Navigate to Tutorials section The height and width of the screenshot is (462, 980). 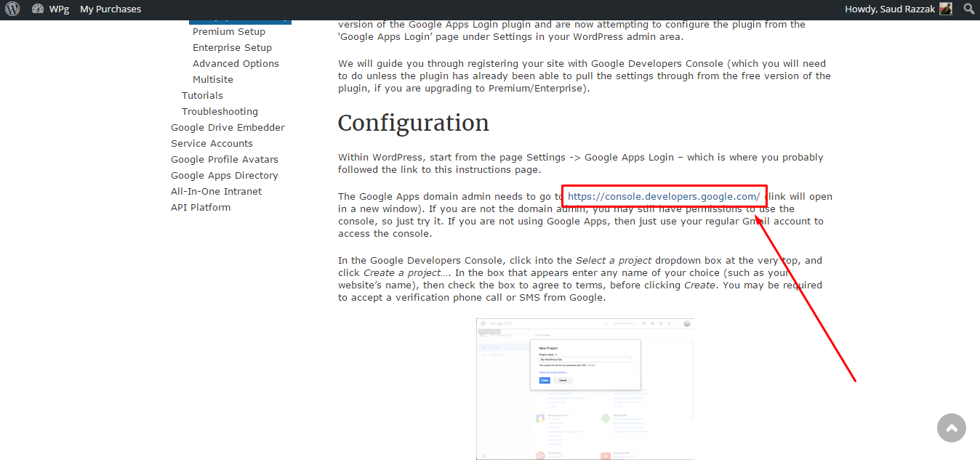202,95
